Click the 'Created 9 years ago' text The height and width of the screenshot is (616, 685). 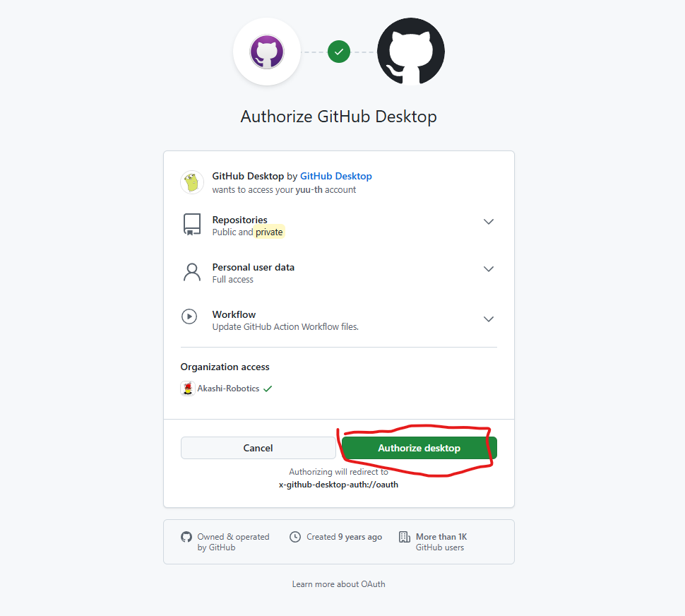[x=344, y=537]
